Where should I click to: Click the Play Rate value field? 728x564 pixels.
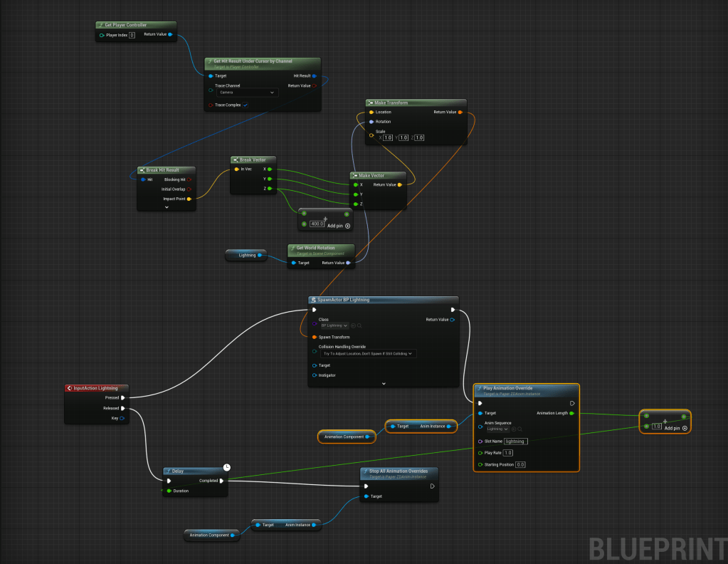pos(508,453)
